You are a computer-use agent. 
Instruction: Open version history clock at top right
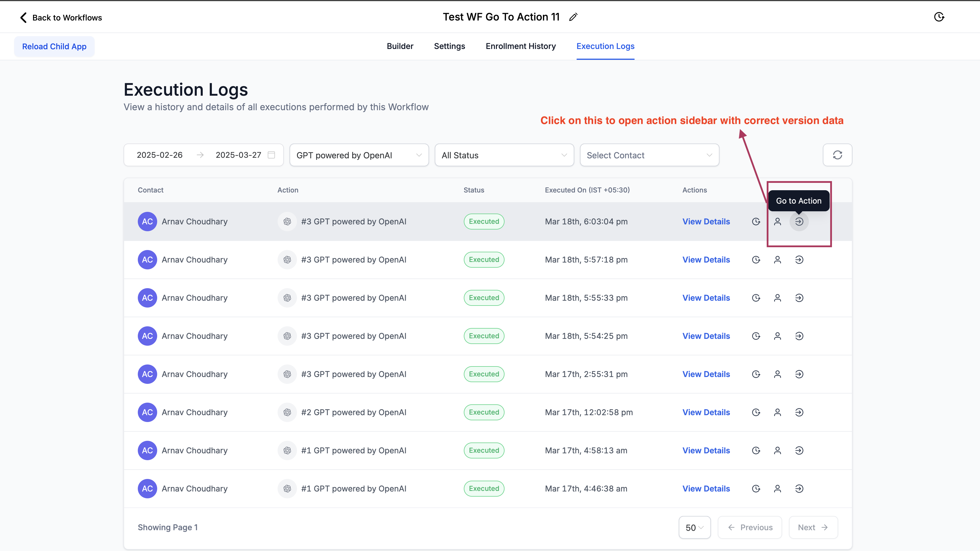coord(939,17)
